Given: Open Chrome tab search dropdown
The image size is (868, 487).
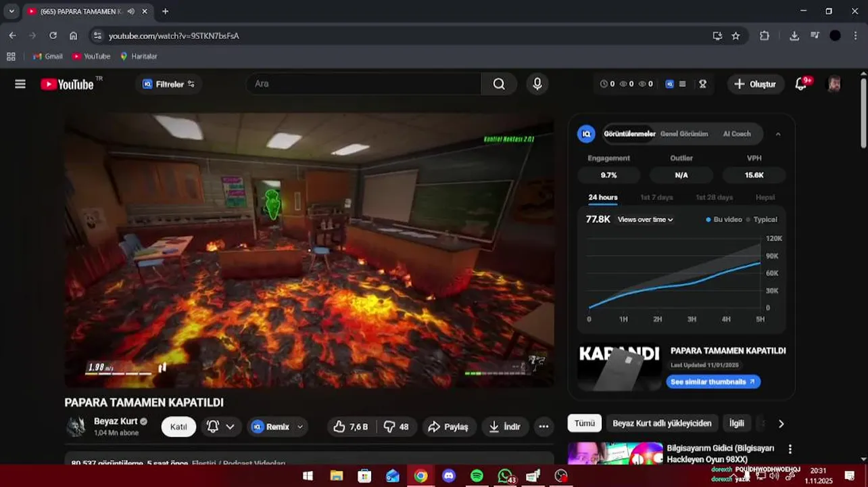Looking at the screenshot, I should 11,11.
